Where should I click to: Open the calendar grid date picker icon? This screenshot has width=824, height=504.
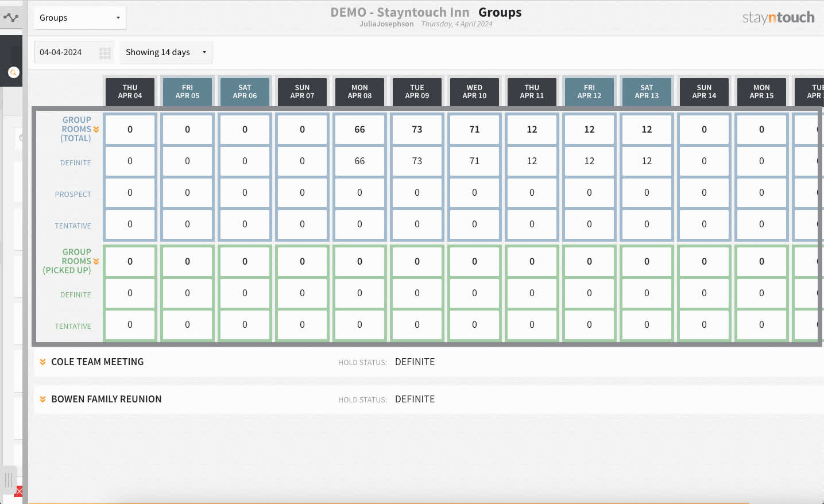[105, 53]
